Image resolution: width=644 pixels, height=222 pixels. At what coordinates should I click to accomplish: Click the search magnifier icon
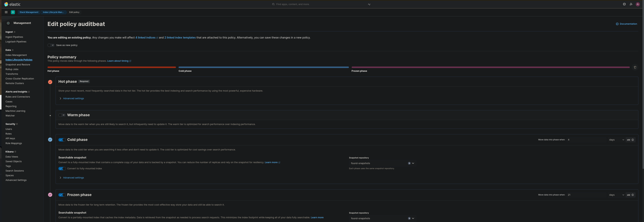(273, 4)
